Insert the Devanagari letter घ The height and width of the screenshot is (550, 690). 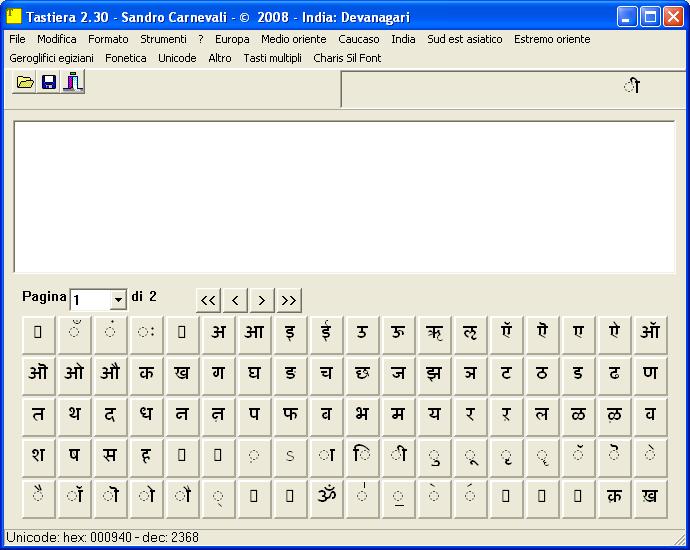255,376
